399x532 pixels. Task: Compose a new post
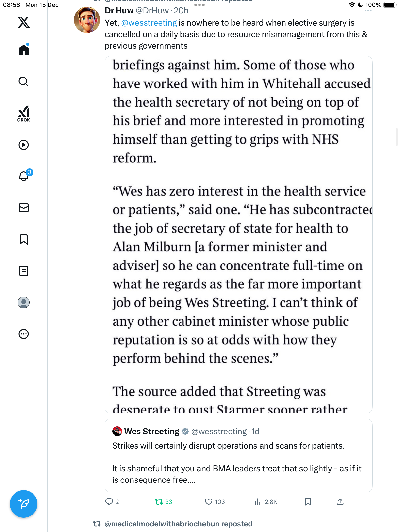(x=24, y=504)
